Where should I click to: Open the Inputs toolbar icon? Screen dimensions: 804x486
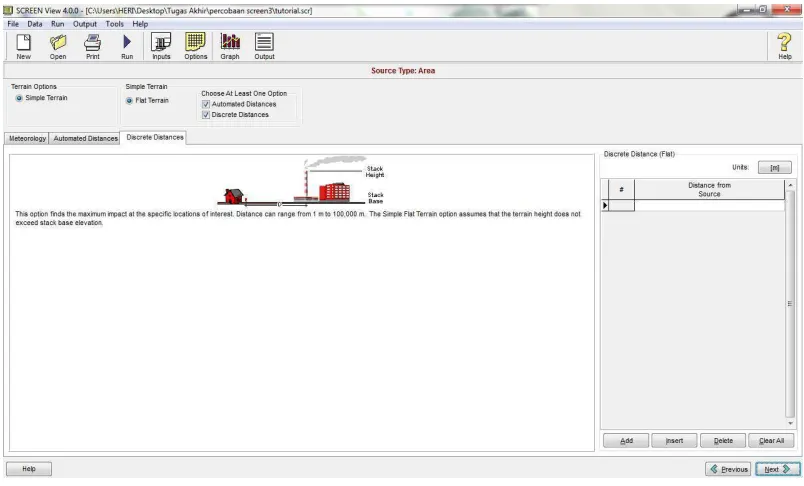[x=161, y=47]
